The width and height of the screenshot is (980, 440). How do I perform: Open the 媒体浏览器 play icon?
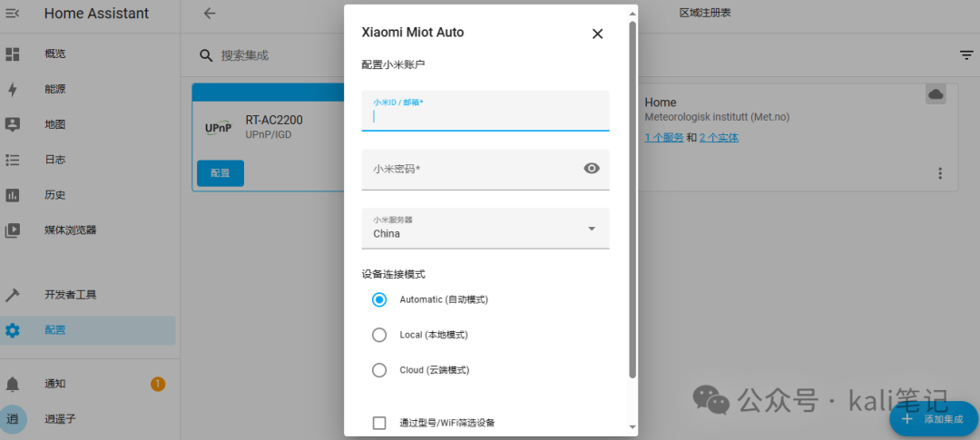tap(13, 230)
